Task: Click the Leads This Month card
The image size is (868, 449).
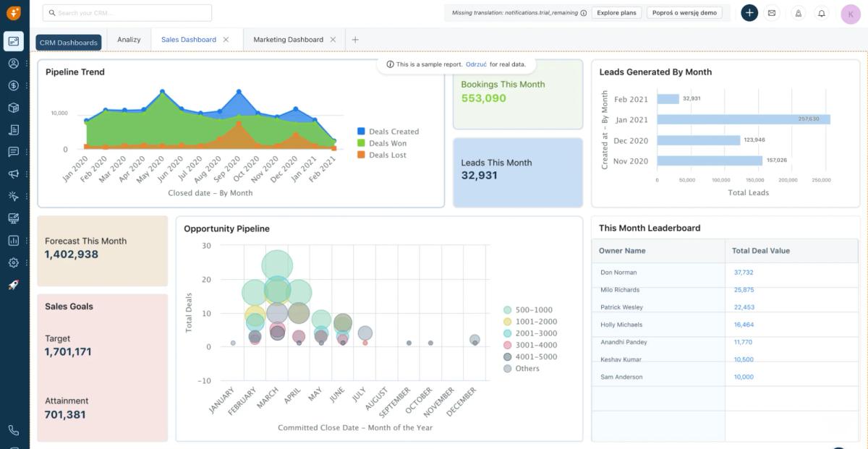Action: tap(518, 172)
